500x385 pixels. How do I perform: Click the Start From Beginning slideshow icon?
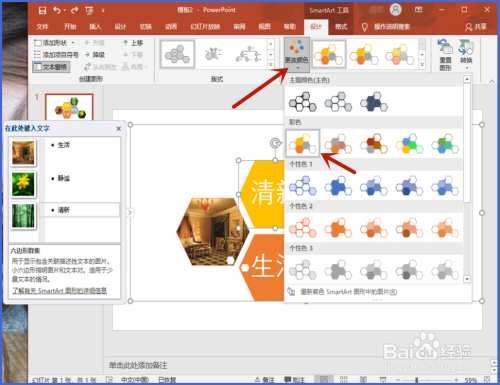[x=89, y=11]
